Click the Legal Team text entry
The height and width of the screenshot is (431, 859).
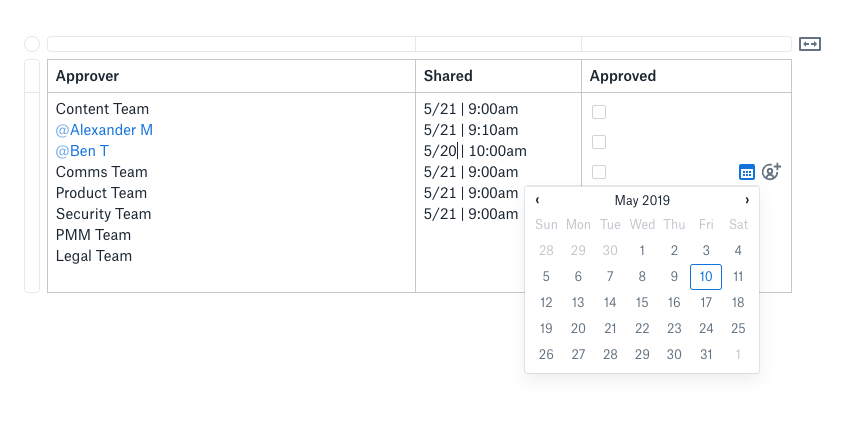[x=94, y=256]
